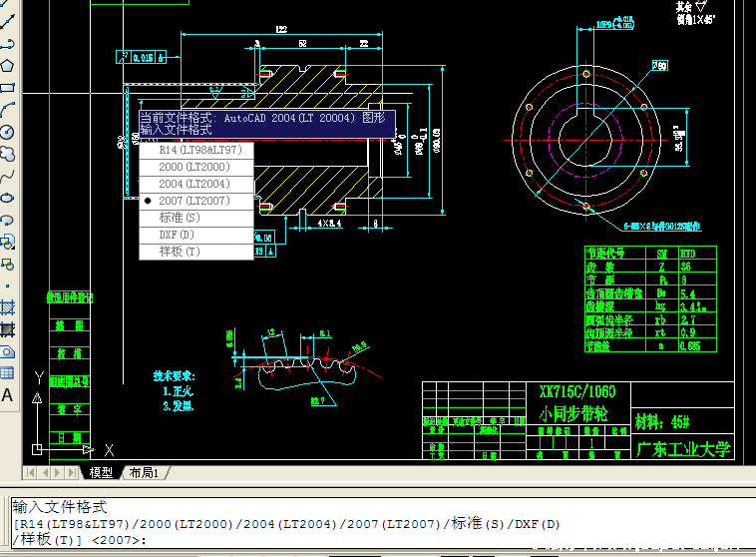756x557 pixels.
Task: Click the command line input prompt <2007>:
Action: (119, 540)
